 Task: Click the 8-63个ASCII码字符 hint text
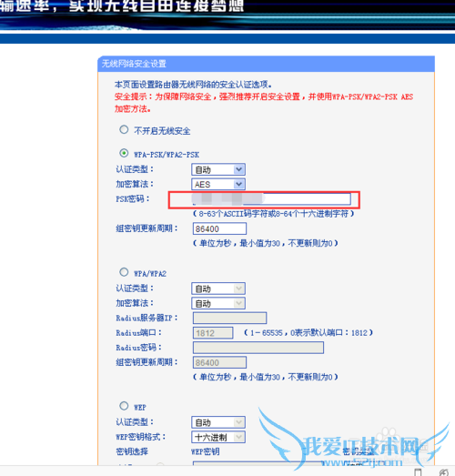[274, 214]
